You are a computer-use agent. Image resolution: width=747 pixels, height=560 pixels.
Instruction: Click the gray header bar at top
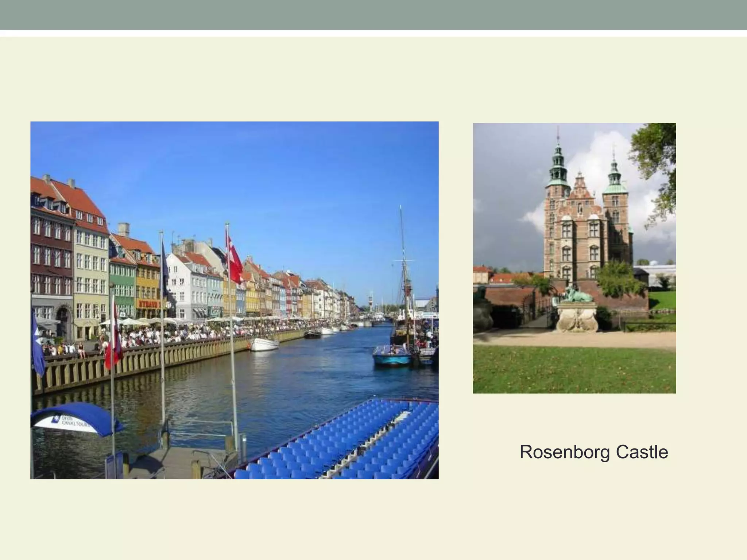point(373,15)
